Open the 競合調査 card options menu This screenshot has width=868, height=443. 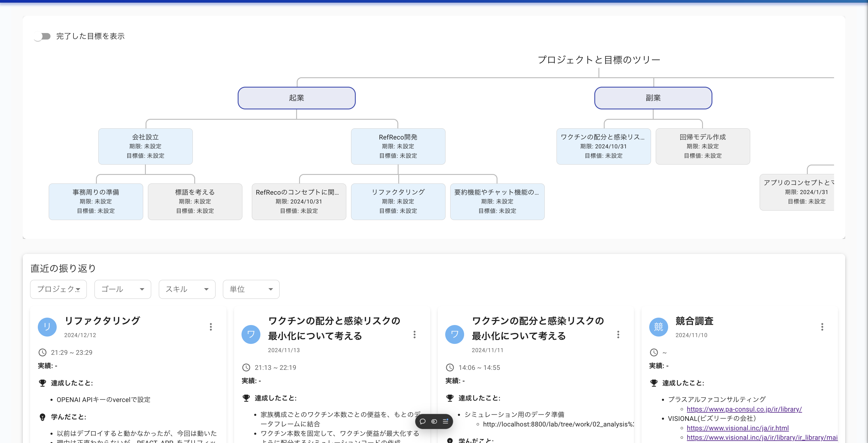[x=822, y=327]
